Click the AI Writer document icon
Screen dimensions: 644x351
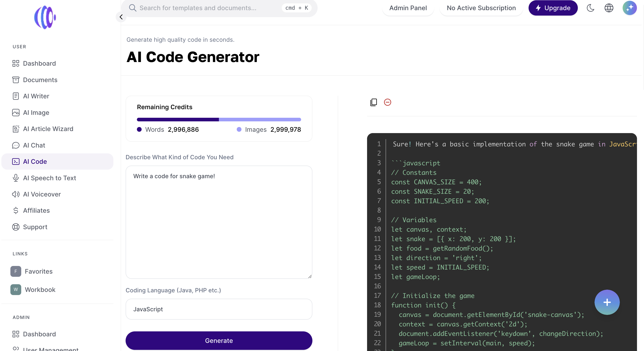coord(16,96)
